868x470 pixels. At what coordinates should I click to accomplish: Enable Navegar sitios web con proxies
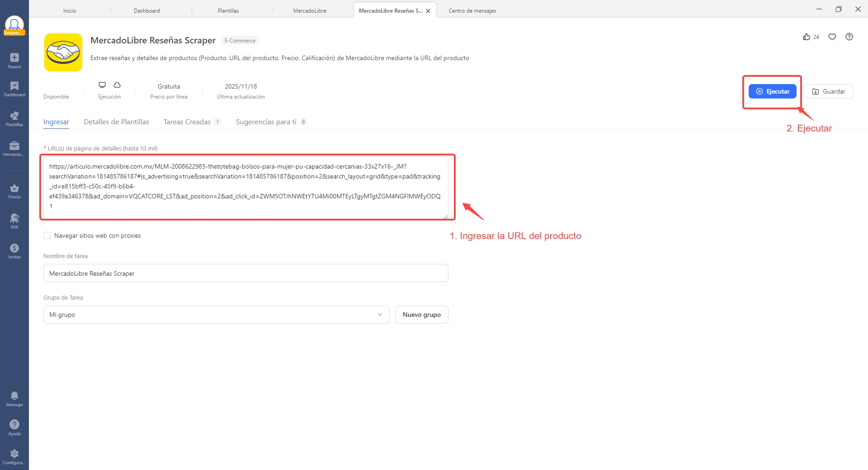tap(47, 235)
